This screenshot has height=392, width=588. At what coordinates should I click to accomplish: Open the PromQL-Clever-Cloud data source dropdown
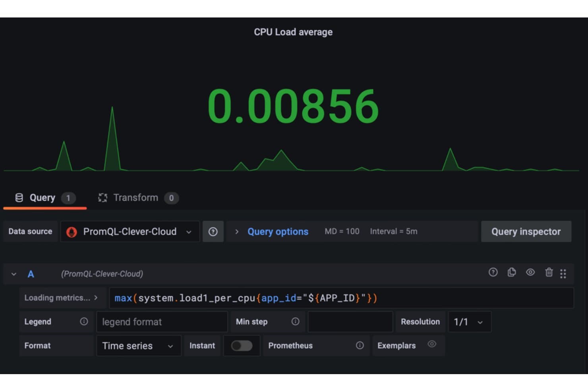pyautogui.click(x=130, y=232)
